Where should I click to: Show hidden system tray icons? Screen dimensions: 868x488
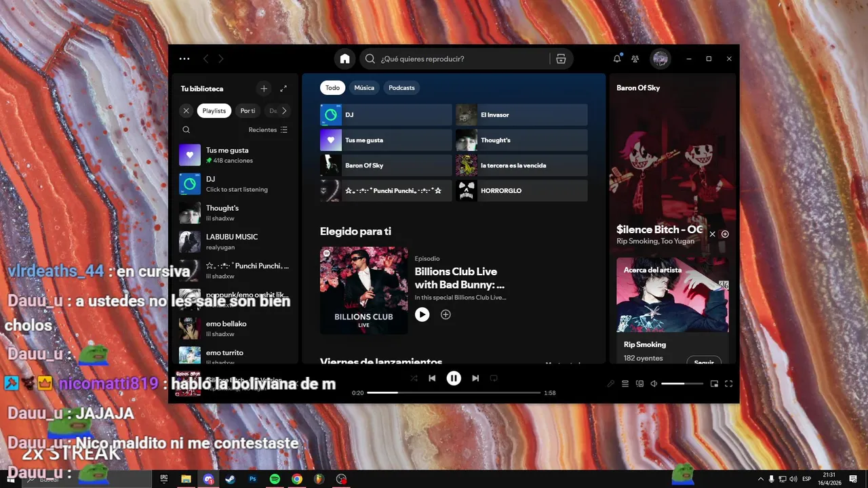pyautogui.click(x=760, y=479)
